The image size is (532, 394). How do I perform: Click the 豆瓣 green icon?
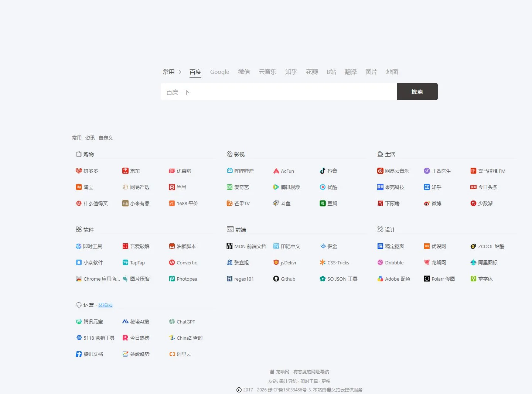(323, 203)
